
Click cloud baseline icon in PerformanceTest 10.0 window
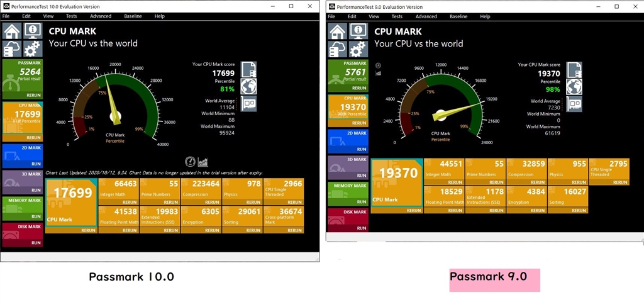[x=12, y=49]
